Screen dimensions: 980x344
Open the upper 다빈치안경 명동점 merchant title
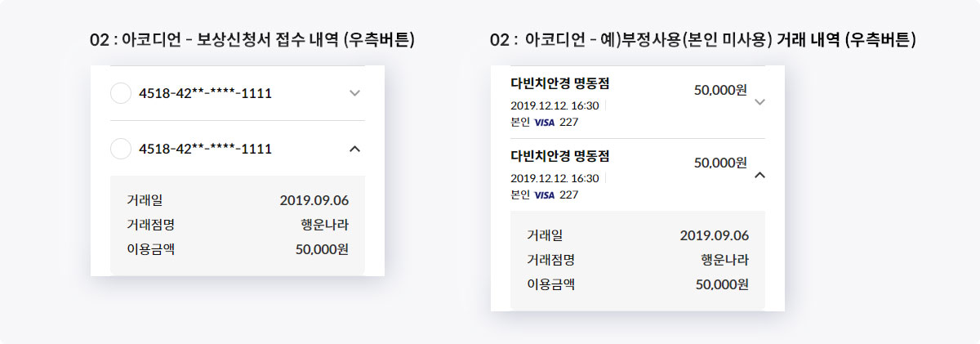click(560, 84)
